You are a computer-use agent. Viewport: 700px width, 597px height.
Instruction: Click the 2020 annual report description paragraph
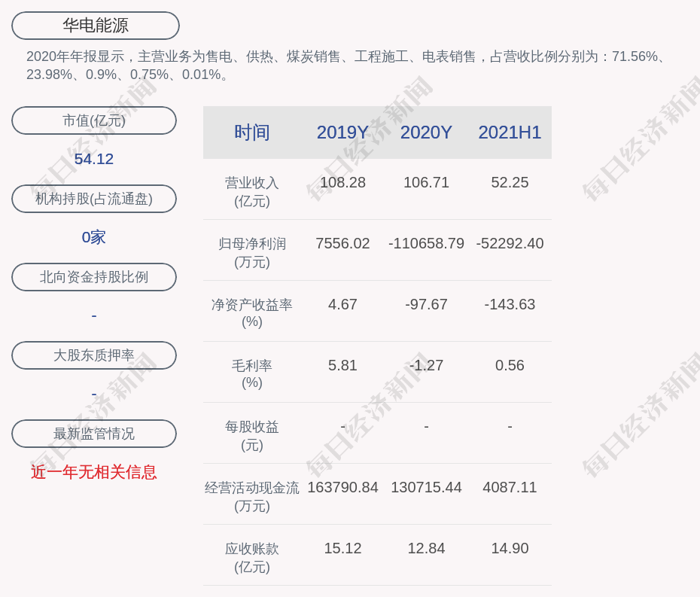pos(346,65)
